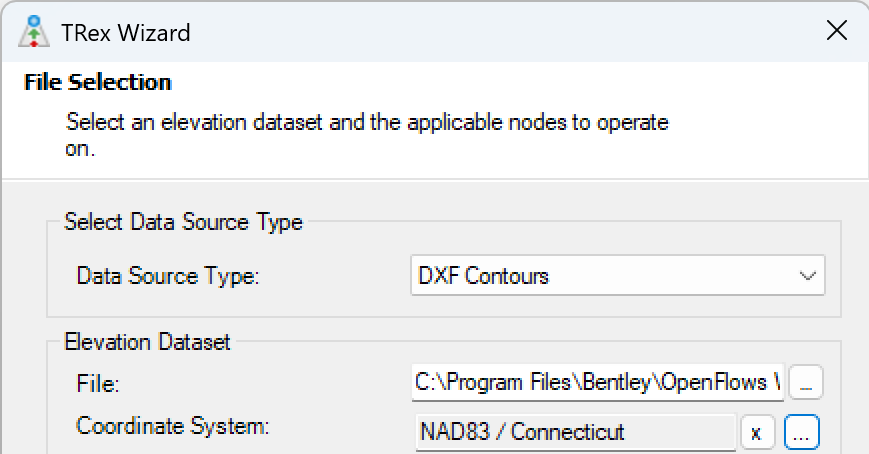Click the elevation dataset instruction text
Image resolution: width=869 pixels, height=454 pixels.
(367, 135)
